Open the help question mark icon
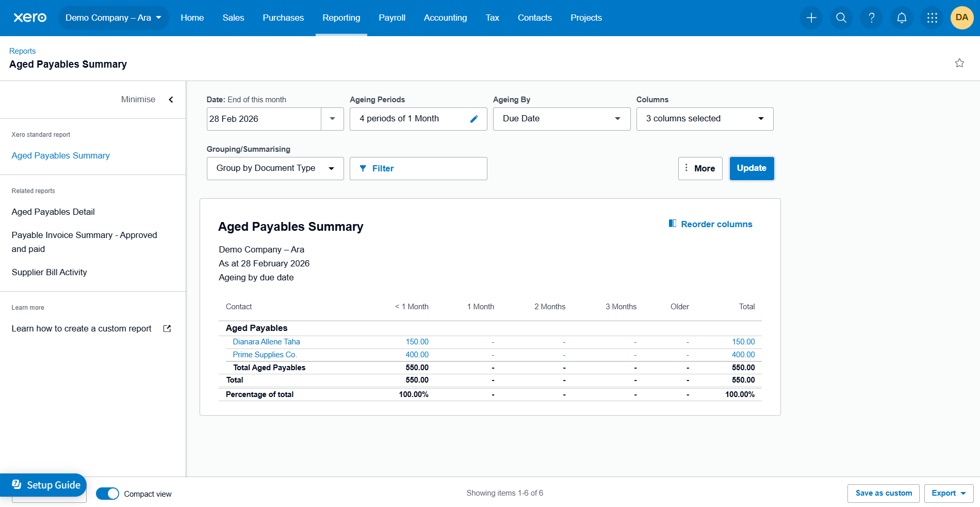Screen dimensions: 980x507 tap(872, 18)
